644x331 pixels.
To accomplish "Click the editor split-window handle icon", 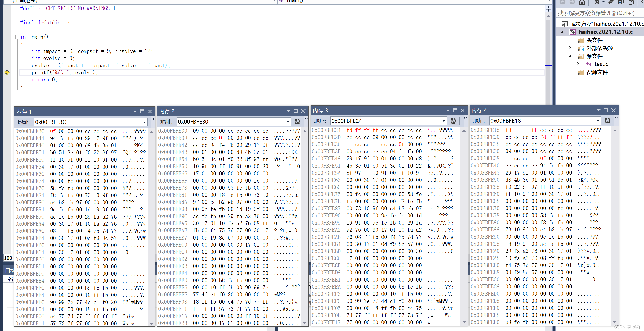I will pos(548,9).
